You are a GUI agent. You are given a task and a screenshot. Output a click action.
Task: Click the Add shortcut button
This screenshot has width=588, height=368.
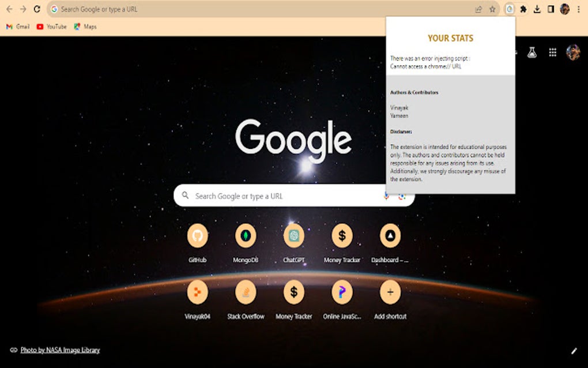(390, 300)
